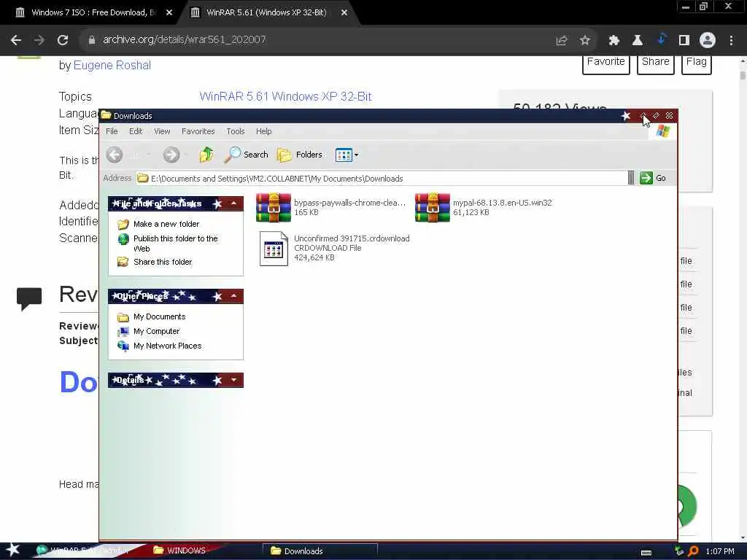Click the Chrome forward navigation arrow
747x560 pixels.
39,40
